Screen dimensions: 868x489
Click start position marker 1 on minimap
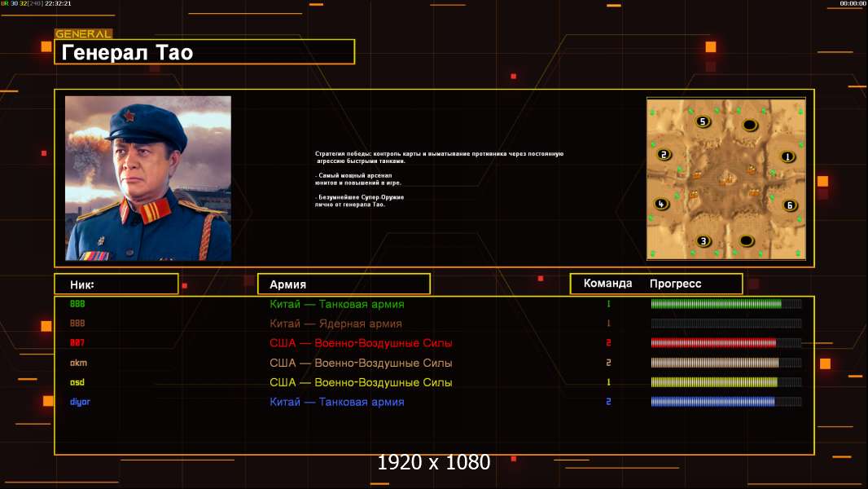pos(787,156)
